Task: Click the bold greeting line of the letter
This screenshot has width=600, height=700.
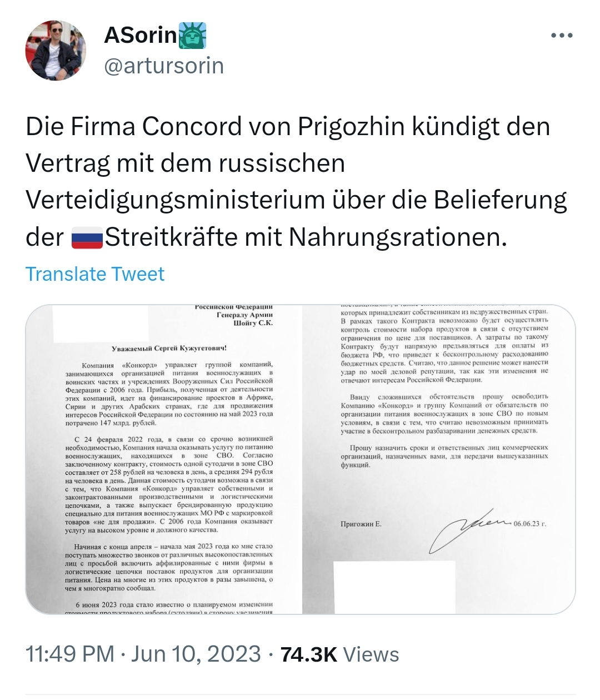Action: pos(169,349)
